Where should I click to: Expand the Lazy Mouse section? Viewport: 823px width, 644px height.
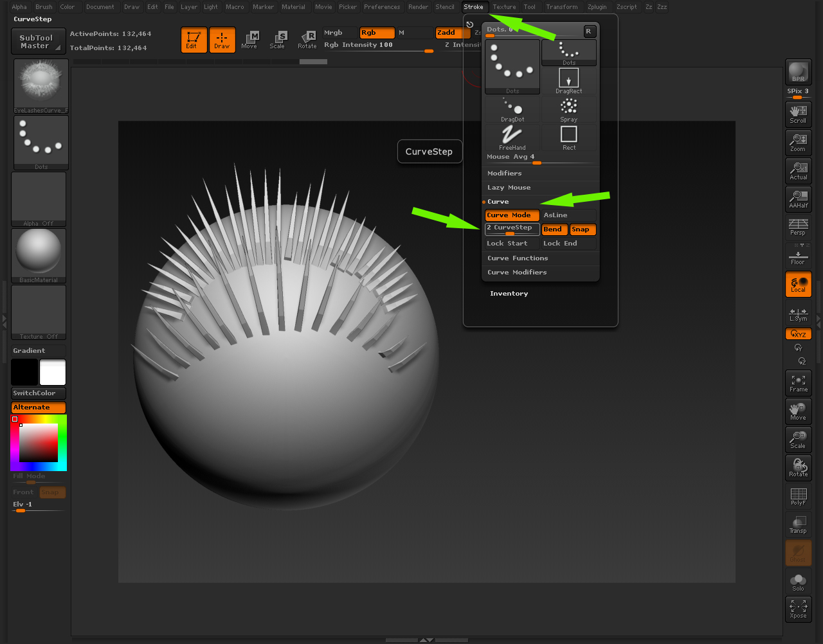[x=509, y=188]
